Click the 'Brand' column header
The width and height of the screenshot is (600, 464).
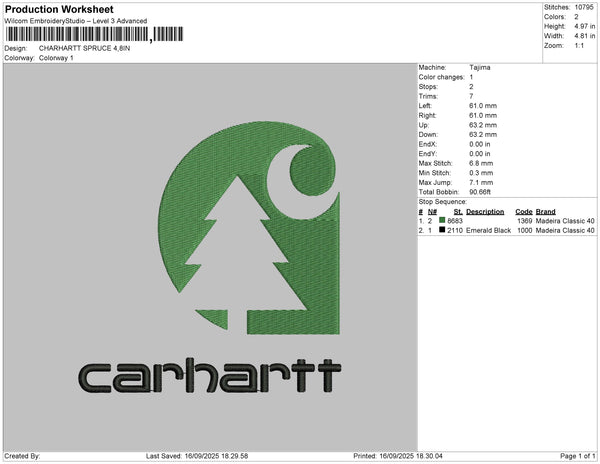click(x=545, y=212)
